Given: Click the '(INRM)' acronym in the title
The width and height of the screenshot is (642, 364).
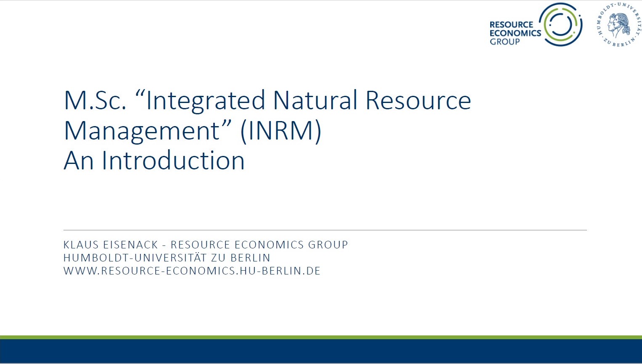Looking at the screenshot, I should [280, 131].
